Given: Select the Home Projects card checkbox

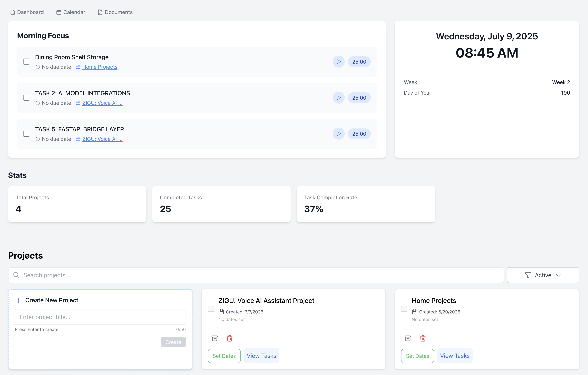Looking at the screenshot, I should 404,309.
